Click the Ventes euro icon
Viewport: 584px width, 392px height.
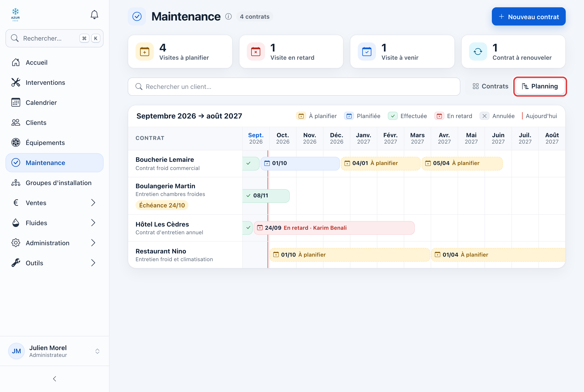click(16, 203)
